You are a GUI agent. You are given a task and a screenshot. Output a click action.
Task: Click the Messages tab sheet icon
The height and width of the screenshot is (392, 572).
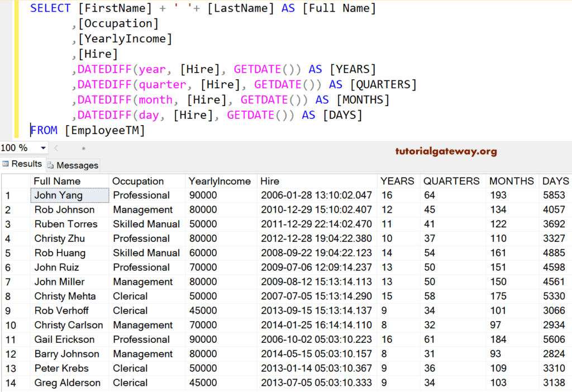(49, 165)
